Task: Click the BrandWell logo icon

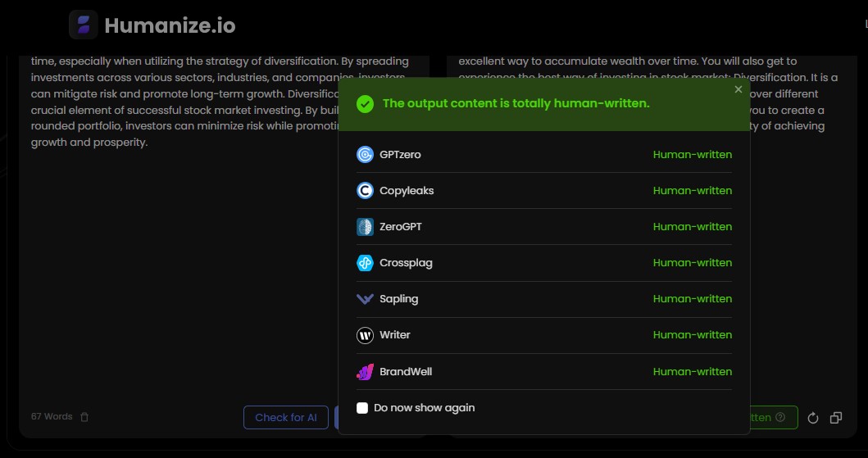Action: tap(365, 371)
